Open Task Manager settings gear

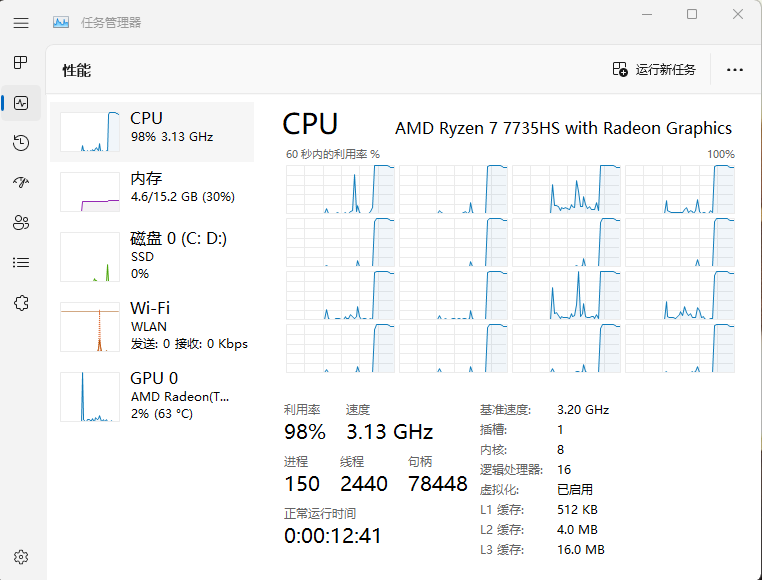(21, 557)
